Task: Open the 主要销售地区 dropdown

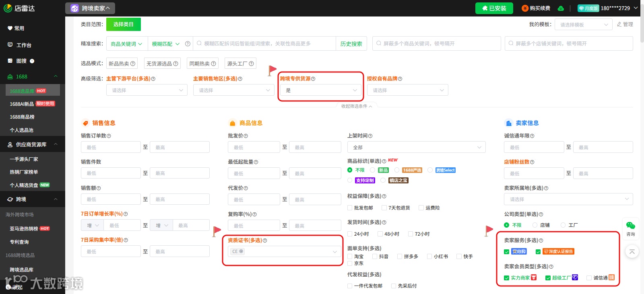Action: [234, 90]
